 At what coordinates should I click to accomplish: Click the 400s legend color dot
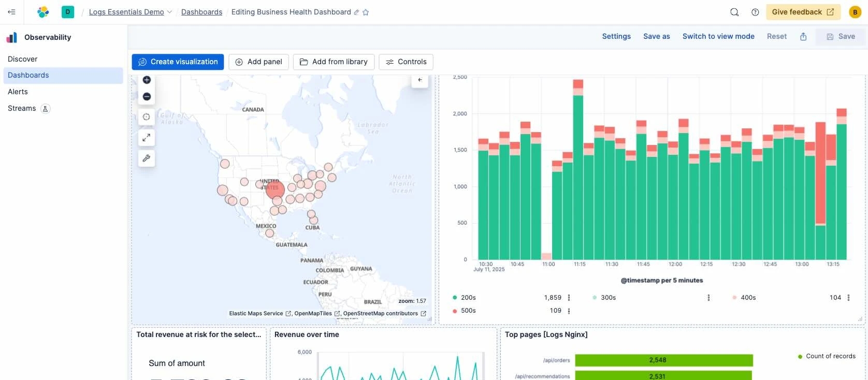point(734,298)
